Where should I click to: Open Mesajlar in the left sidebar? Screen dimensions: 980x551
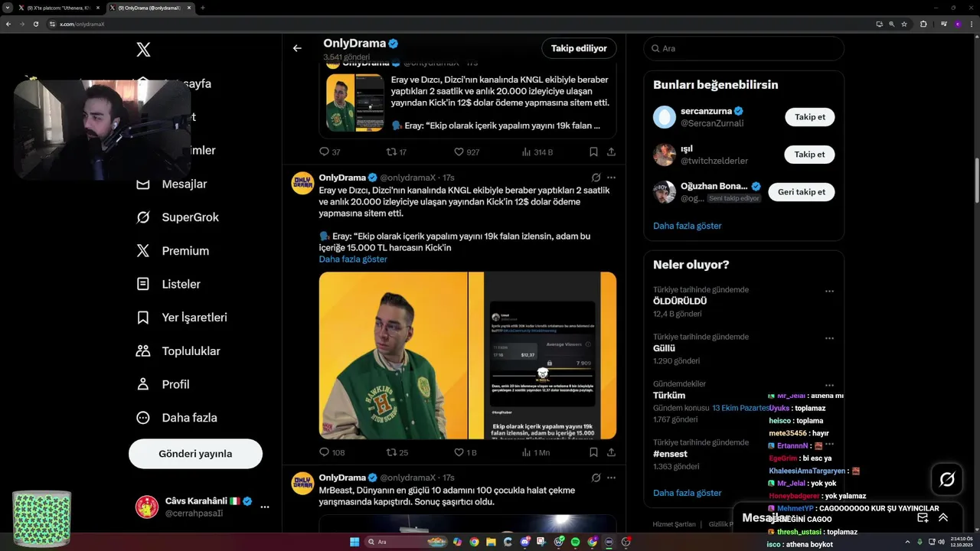[x=171, y=184]
